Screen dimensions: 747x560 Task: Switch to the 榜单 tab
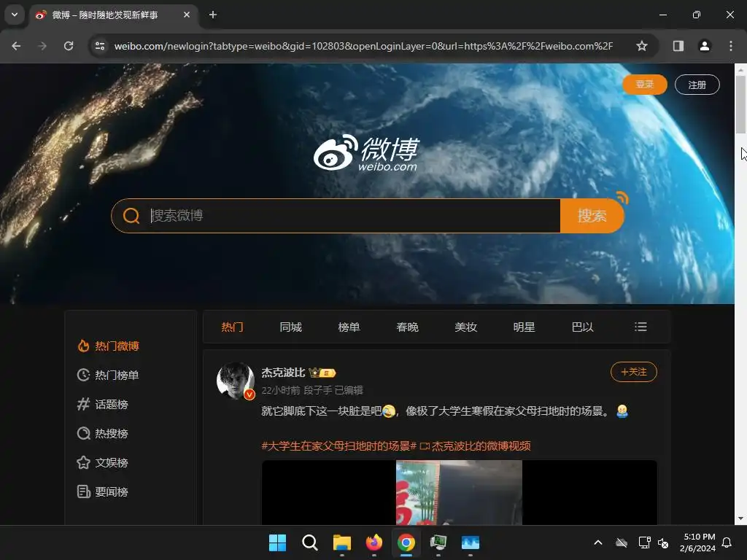[x=349, y=327]
